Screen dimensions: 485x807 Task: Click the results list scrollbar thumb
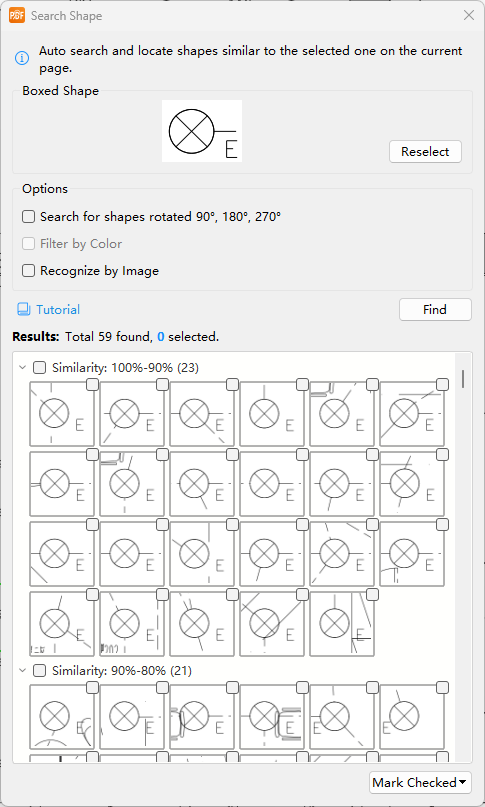[463, 379]
